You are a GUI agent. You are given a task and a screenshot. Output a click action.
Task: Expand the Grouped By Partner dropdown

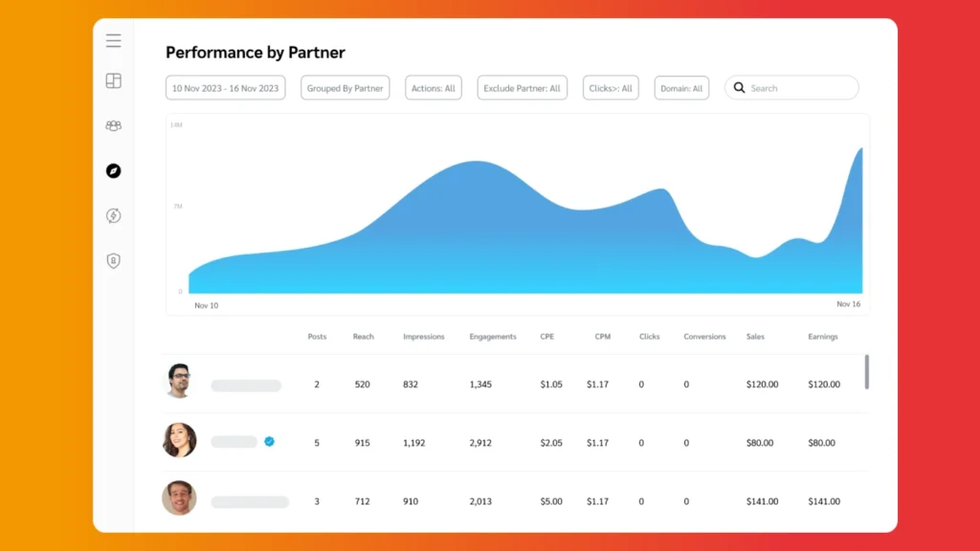(345, 88)
